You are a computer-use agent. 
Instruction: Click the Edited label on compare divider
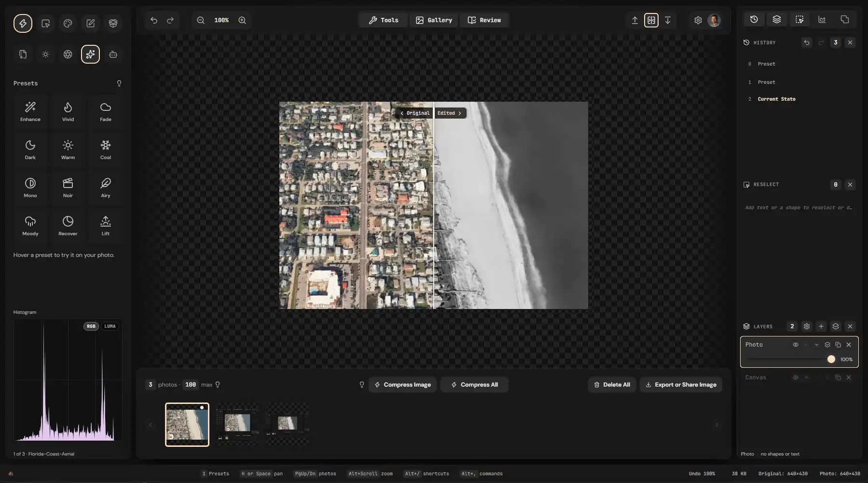pyautogui.click(x=450, y=113)
